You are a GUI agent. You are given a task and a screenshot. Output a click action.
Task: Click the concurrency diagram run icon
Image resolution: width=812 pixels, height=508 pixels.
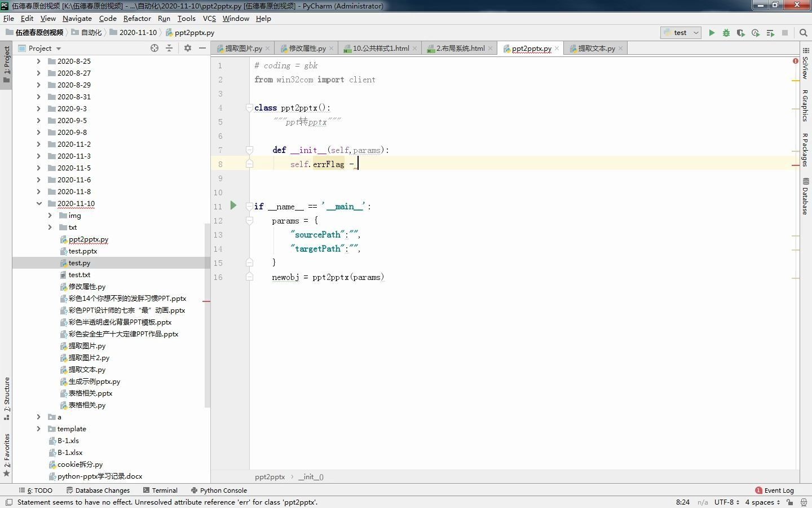coord(770,33)
